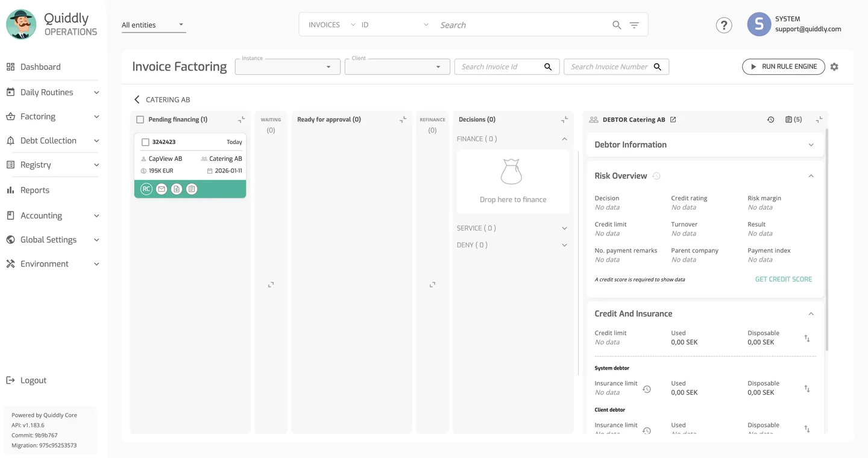Screen dimensions: 868x458
Task: Open the Factoring sidebar menu
Action: coord(53,116)
